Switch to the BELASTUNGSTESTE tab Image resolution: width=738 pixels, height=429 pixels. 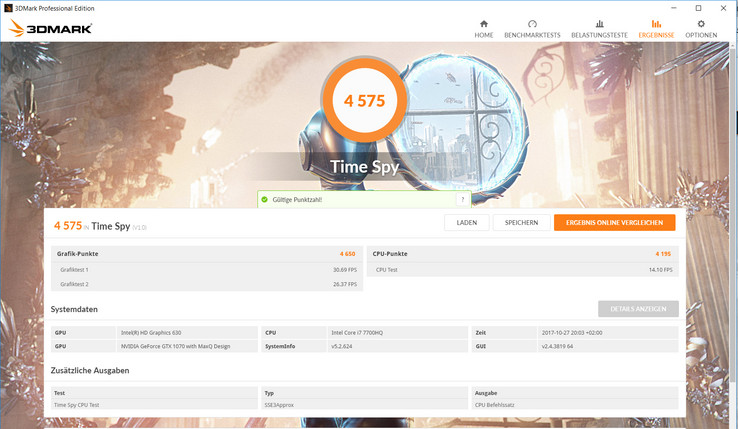599,29
